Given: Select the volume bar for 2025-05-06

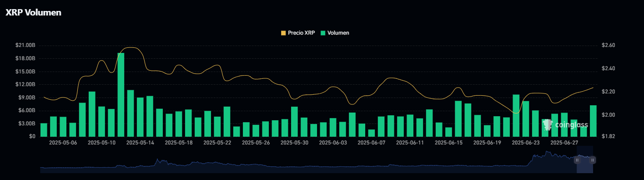Looking at the screenshot, I should [63, 127].
